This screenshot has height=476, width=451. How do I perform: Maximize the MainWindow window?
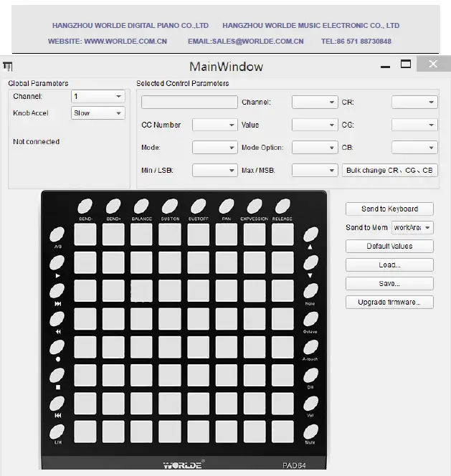406,64
